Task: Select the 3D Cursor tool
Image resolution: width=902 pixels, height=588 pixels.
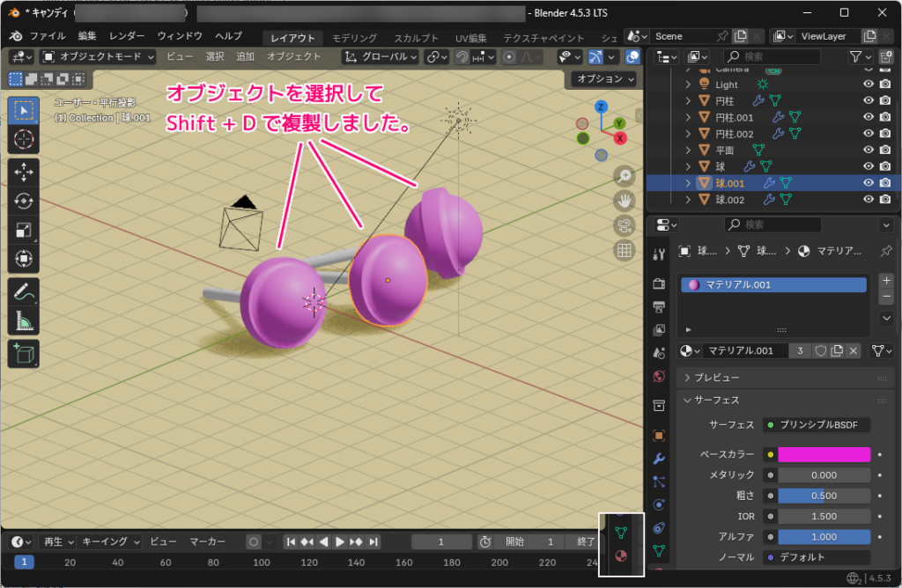Action: 24,139
